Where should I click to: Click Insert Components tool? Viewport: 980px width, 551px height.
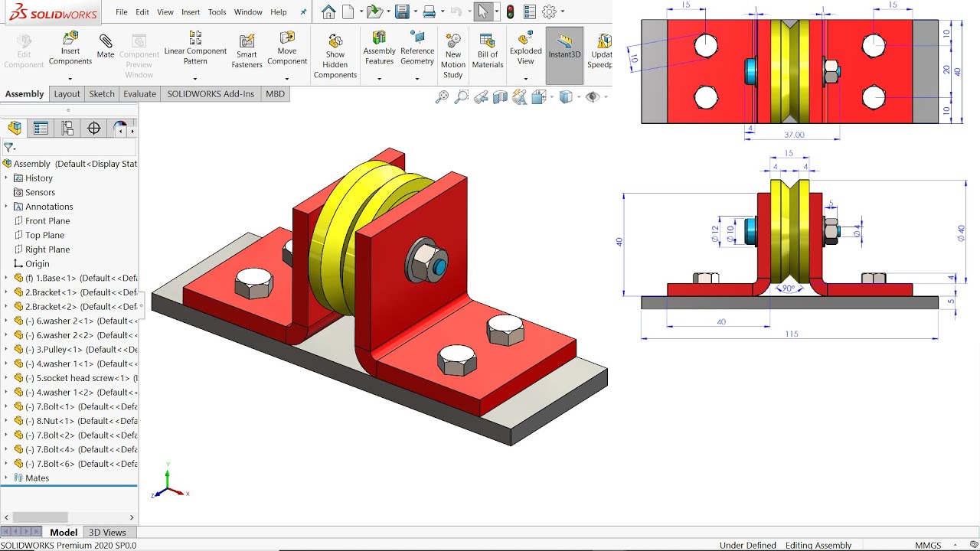pos(70,48)
